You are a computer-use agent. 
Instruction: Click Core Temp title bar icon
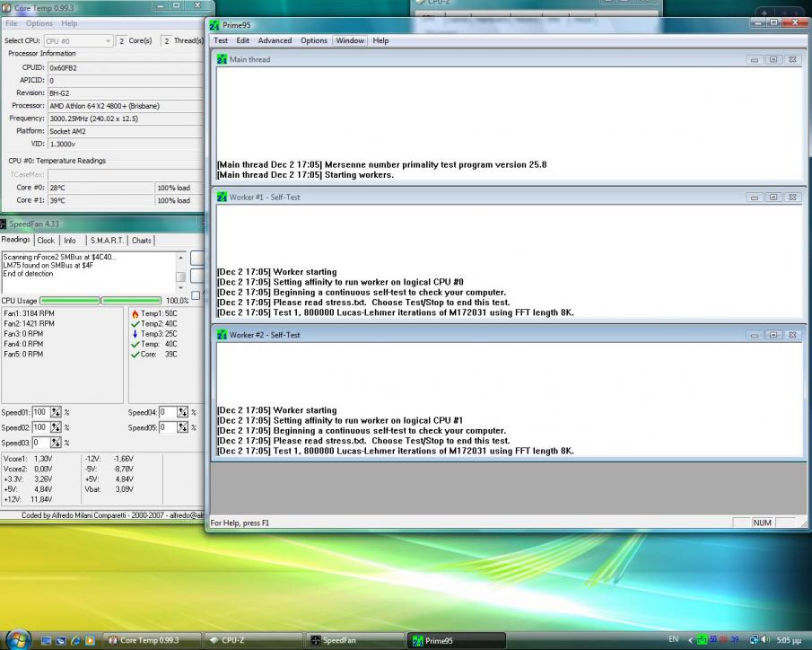tap(6, 8)
